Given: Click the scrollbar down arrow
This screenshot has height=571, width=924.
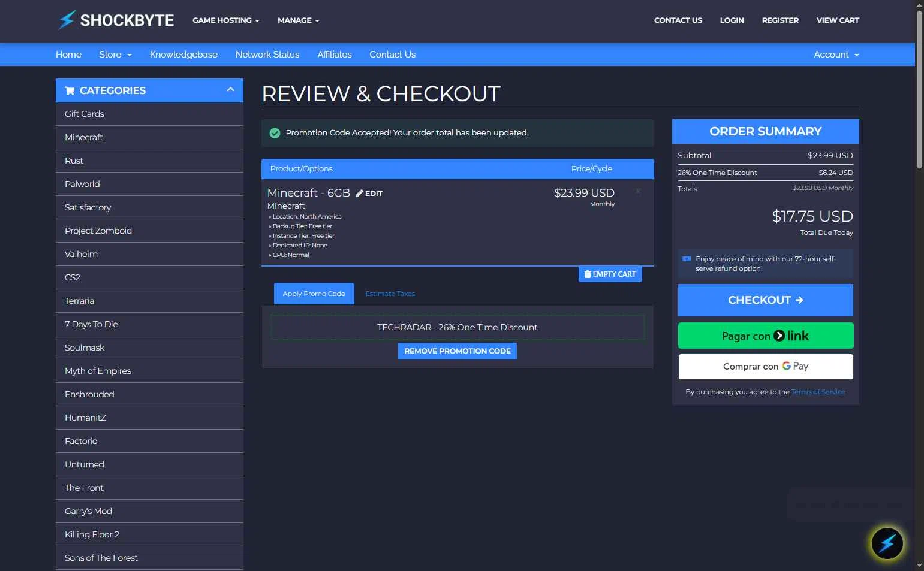Looking at the screenshot, I should coord(919,566).
